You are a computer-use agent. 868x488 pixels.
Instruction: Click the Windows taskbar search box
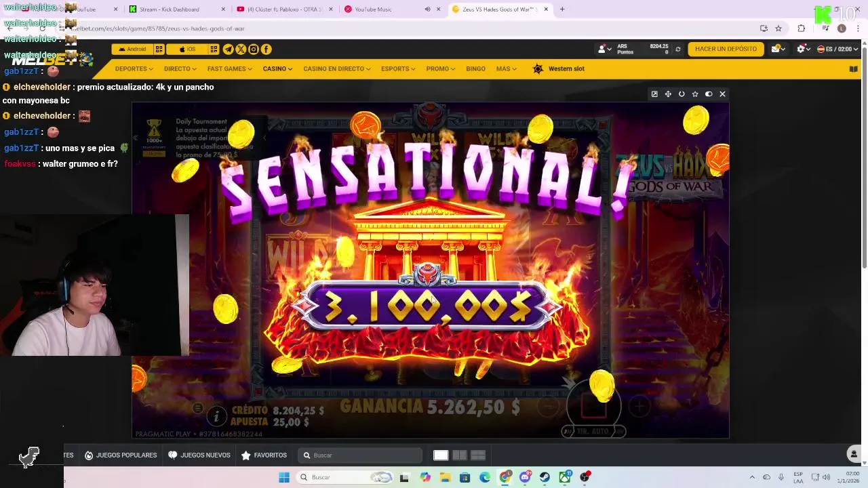click(x=346, y=477)
